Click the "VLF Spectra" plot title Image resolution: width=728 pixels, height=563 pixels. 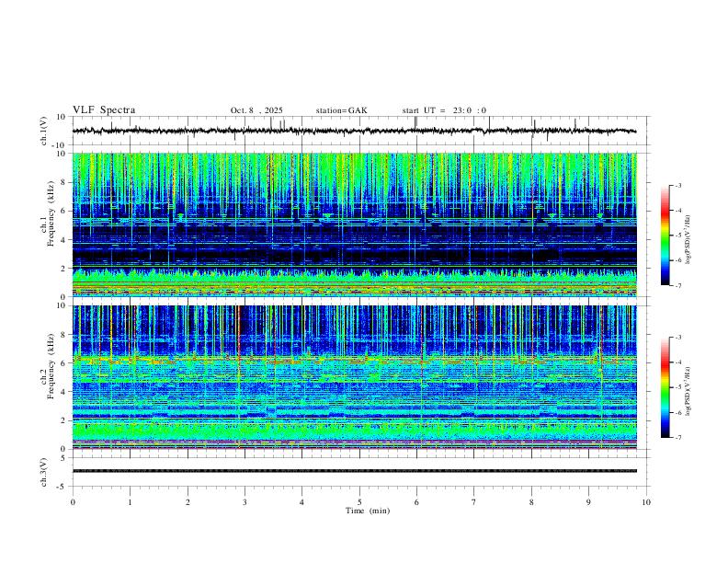coord(104,110)
